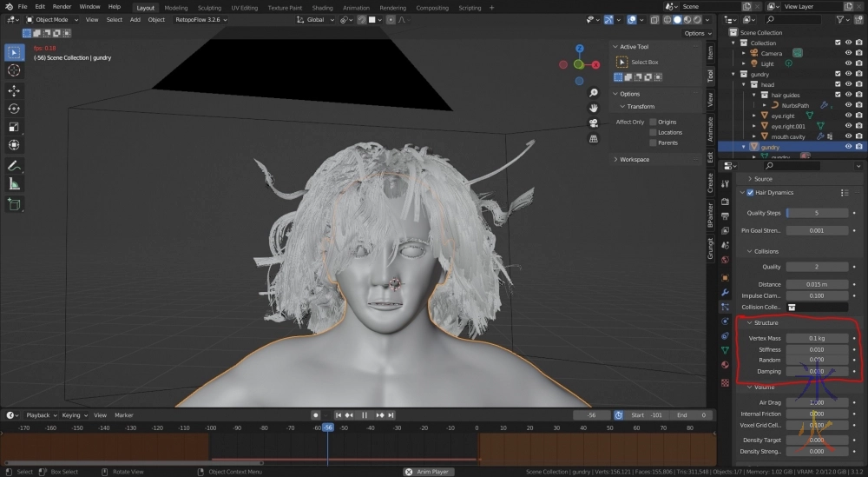The image size is (868, 477).
Task: Choose the Scale tool
Action: [14, 127]
